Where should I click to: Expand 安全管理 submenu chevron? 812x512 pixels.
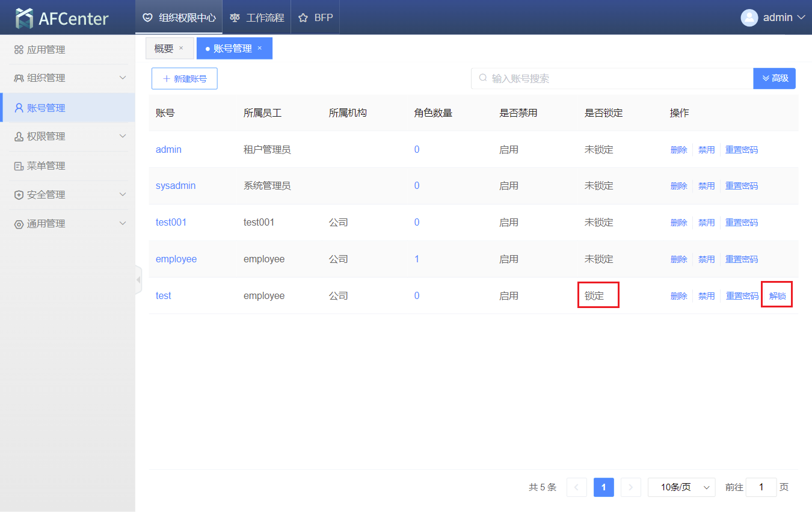coord(123,195)
